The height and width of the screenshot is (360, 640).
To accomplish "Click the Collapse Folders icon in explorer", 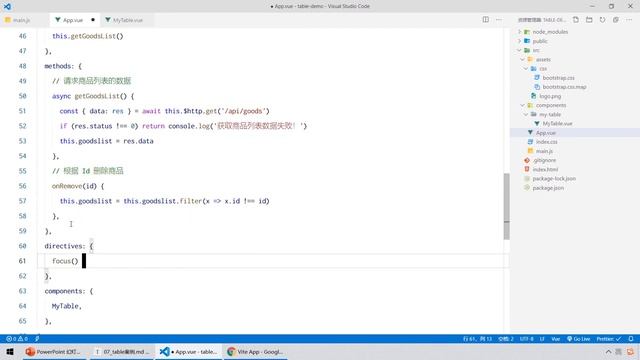I will click(616, 20).
